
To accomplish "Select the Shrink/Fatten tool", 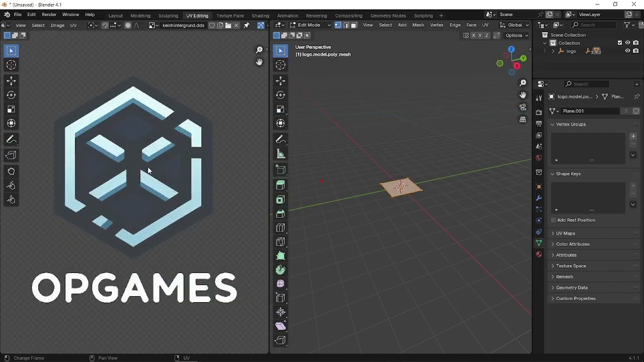I will pyautogui.click(x=281, y=312).
